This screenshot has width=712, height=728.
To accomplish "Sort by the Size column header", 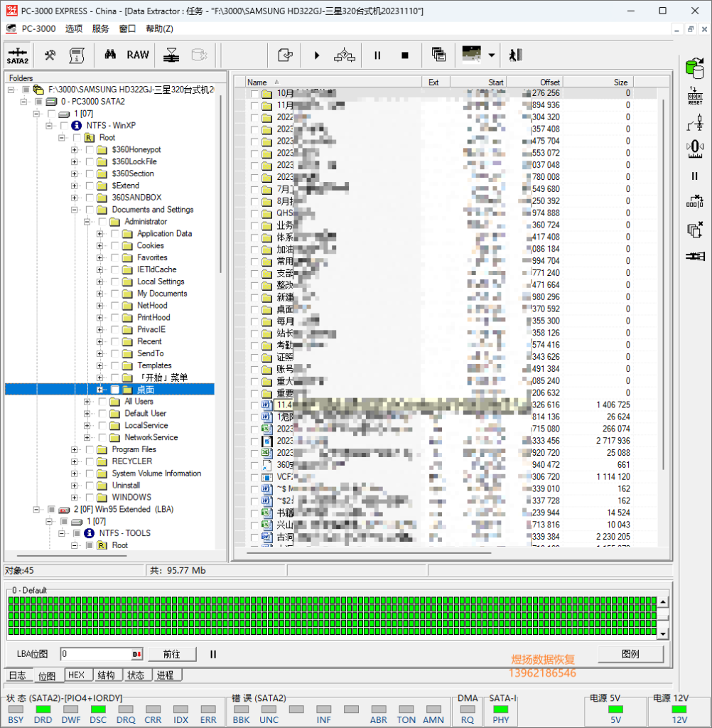I will pos(598,82).
